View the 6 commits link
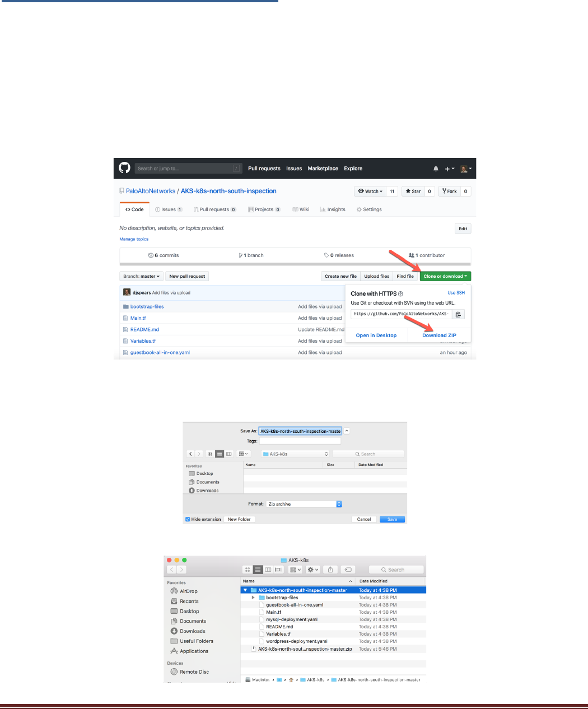The width and height of the screenshot is (588, 709). click(164, 255)
